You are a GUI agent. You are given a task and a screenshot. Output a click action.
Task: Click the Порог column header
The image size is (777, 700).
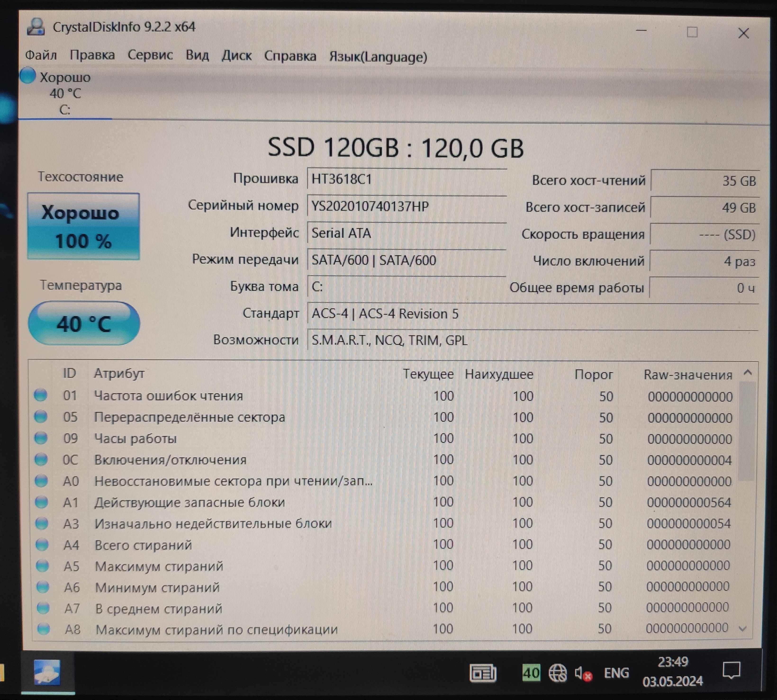tap(593, 375)
